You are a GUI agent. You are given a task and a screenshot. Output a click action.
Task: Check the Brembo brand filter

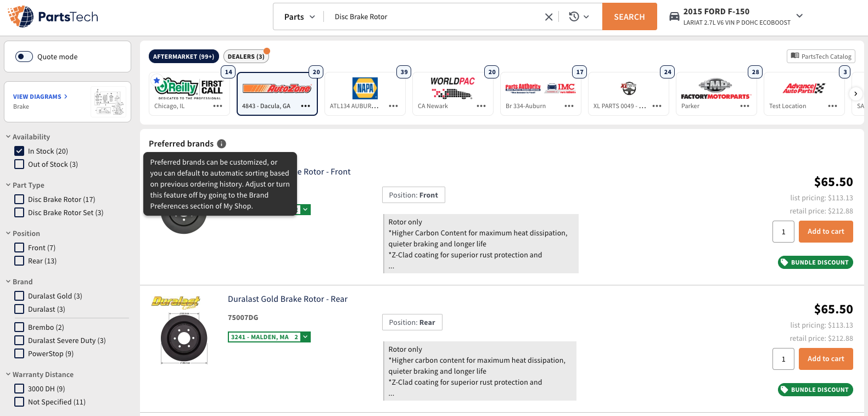coord(19,327)
